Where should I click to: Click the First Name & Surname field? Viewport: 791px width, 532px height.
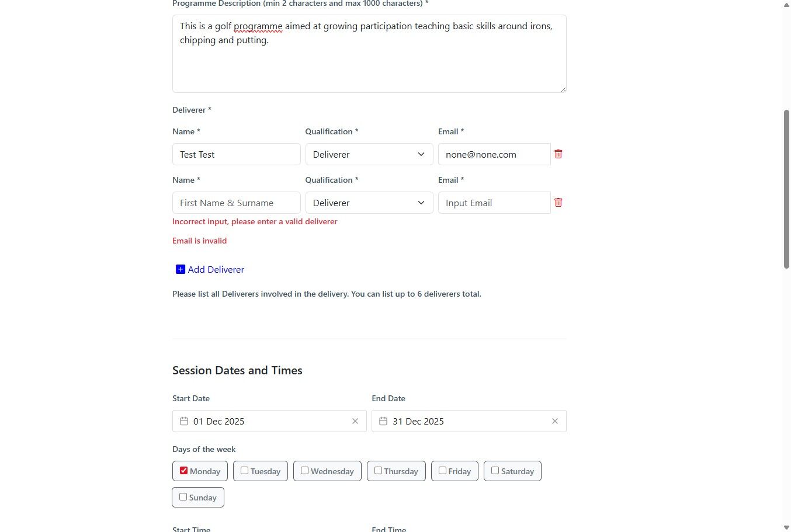point(236,203)
